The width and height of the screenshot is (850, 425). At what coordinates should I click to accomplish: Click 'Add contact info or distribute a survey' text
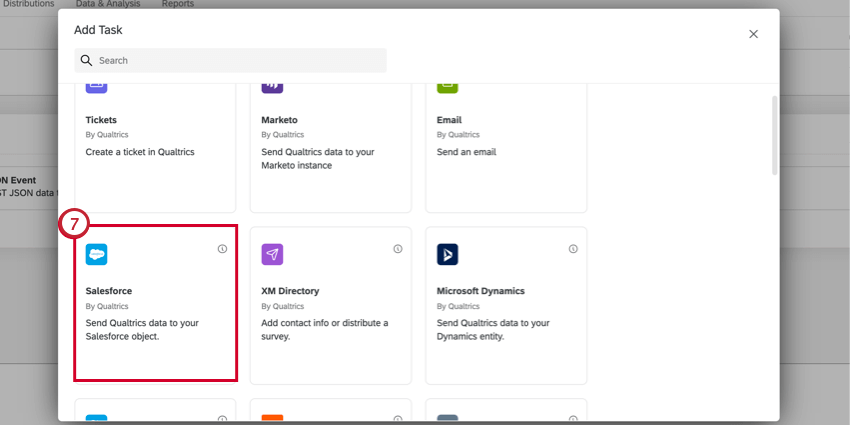325,330
